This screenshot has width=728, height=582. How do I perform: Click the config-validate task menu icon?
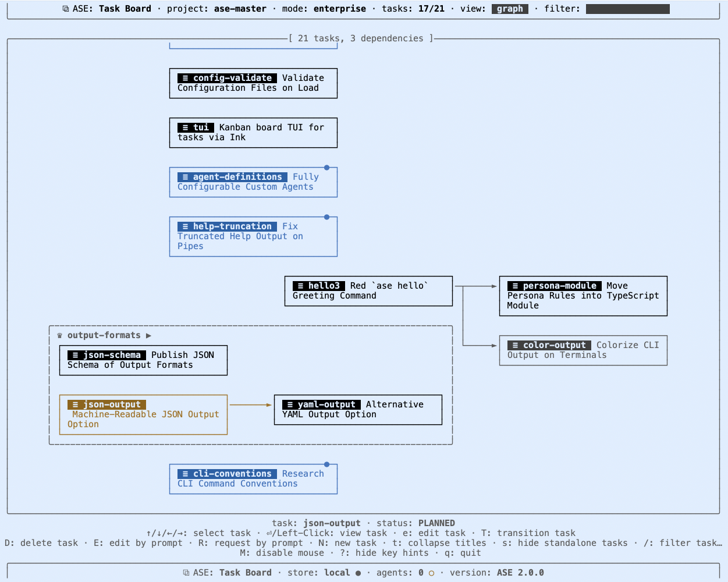186,78
